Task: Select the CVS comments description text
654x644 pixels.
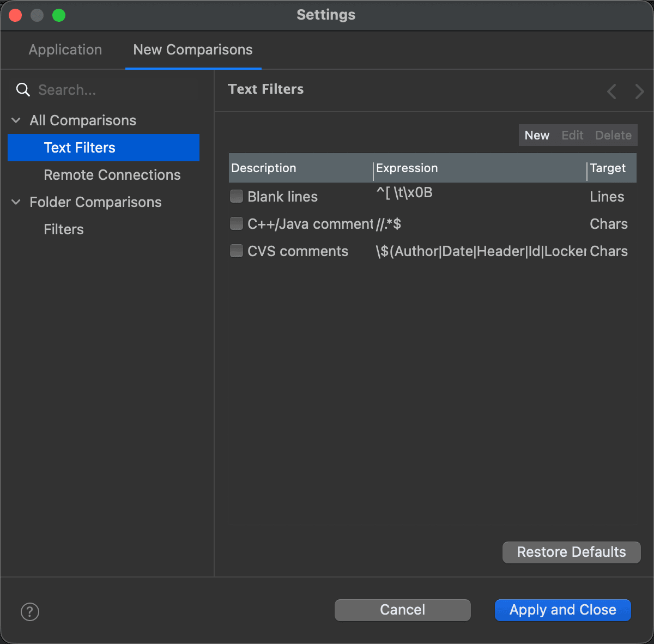Action: [298, 251]
